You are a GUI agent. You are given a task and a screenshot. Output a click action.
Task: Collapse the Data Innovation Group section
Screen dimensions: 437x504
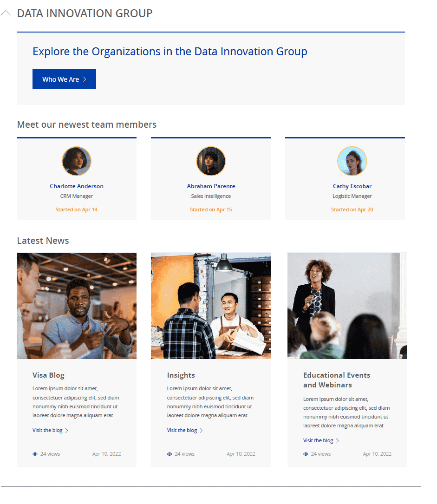[6, 13]
